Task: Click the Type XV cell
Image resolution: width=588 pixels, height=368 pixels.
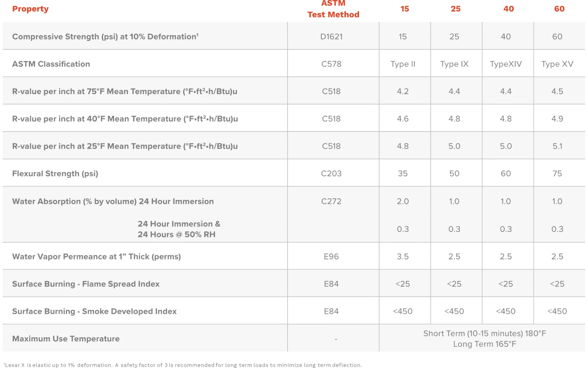Action: click(x=557, y=64)
